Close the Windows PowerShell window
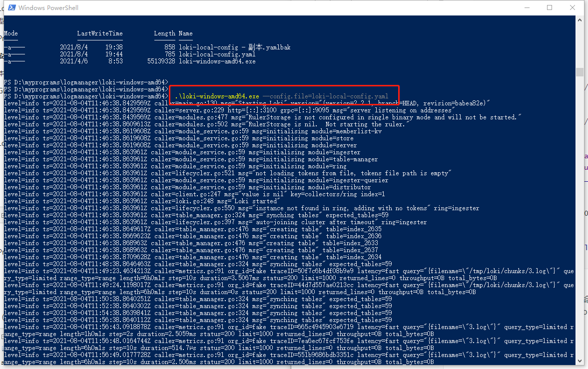Image resolution: width=588 pixels, height=369 pixels. [572, 7]
